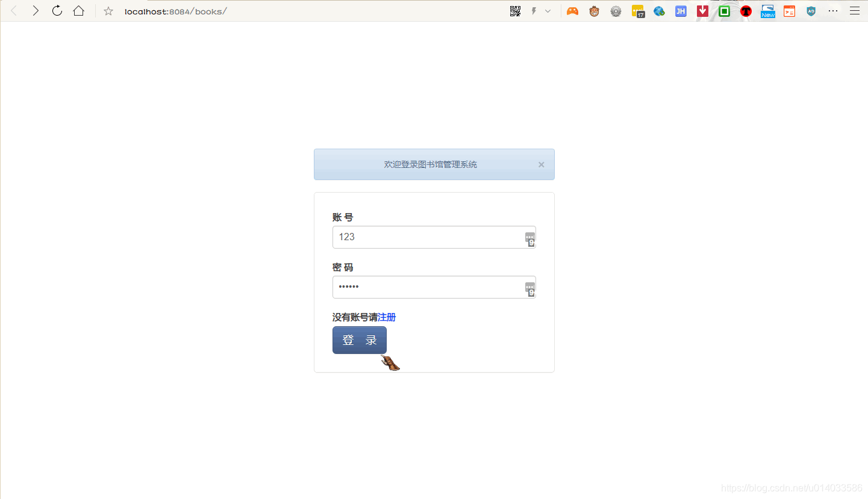
Task: Open the orange game controller extension
Action: tap(572, 11)
